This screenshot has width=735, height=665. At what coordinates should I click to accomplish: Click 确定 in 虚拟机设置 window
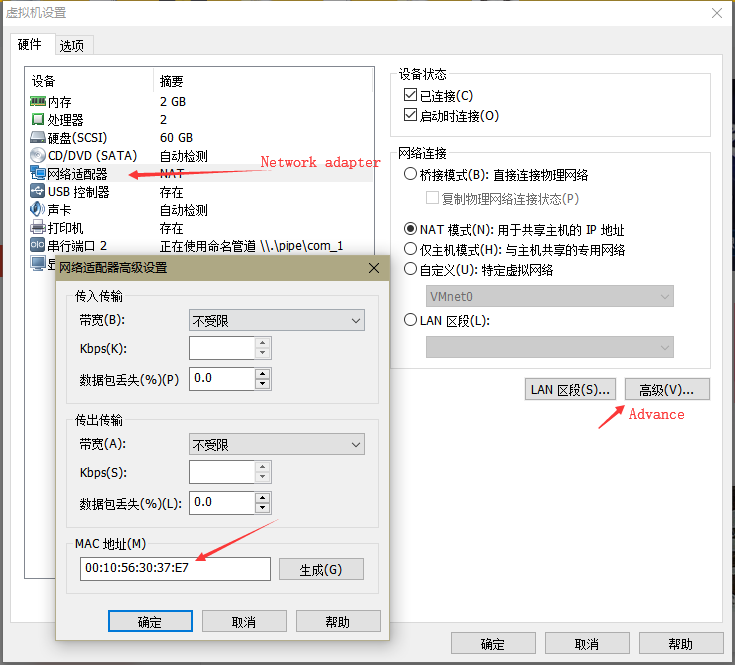click(x=493, y=643)
